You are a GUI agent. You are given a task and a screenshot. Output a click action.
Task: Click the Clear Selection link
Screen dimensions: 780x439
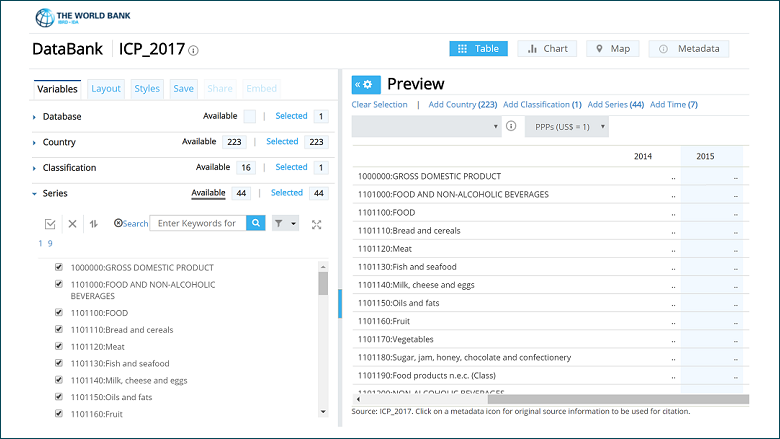tap(380, 104)
